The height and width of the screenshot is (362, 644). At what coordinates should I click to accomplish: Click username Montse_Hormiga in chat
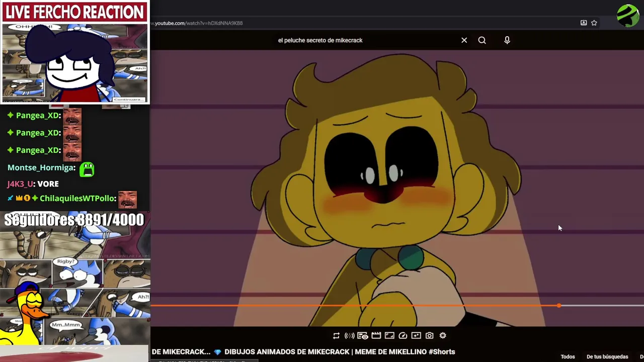pyautogui.click(x=42, y=168)
